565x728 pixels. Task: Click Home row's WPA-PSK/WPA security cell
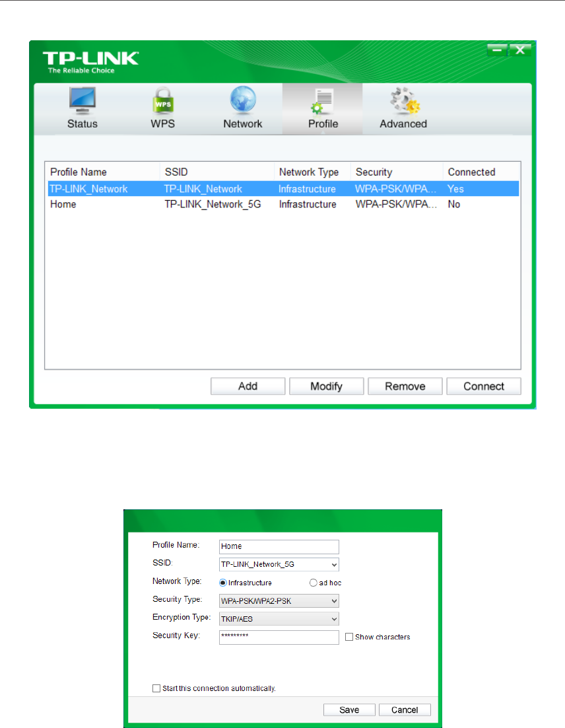click(x=396, y=204)
